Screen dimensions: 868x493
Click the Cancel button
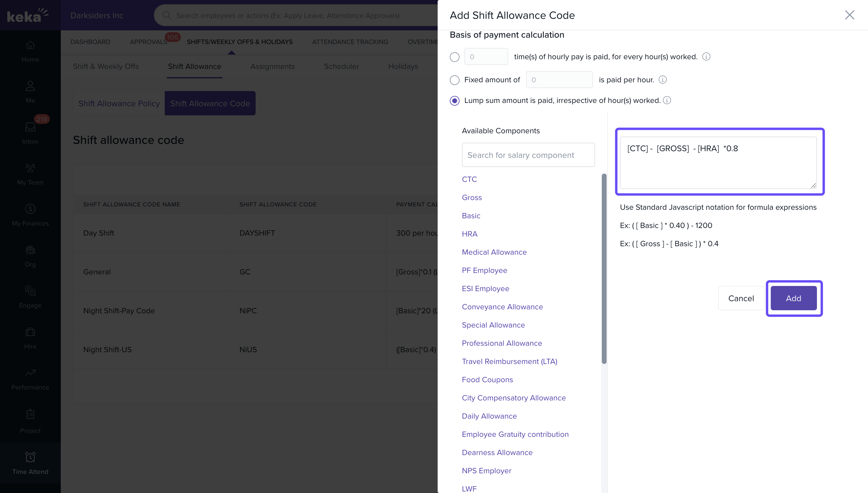(741, 298)
